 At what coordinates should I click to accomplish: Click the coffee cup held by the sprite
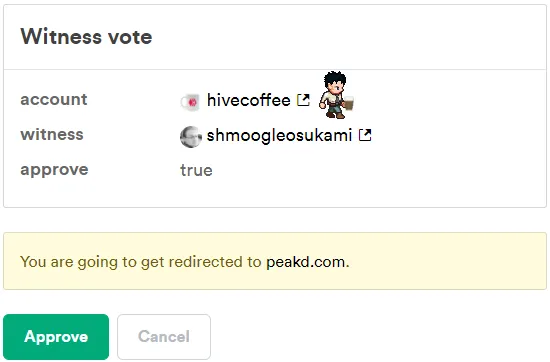pyautogui.click(x=349, y=103)
